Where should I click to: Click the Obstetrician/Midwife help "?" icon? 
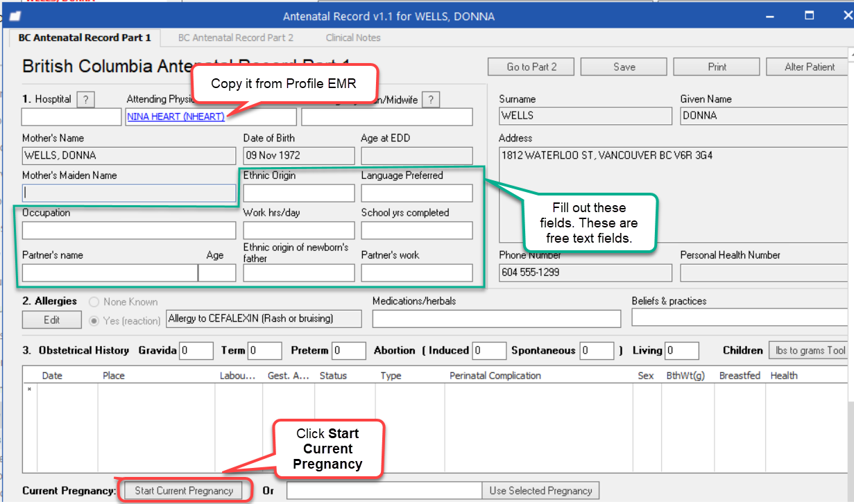click(x=431, y=98)
